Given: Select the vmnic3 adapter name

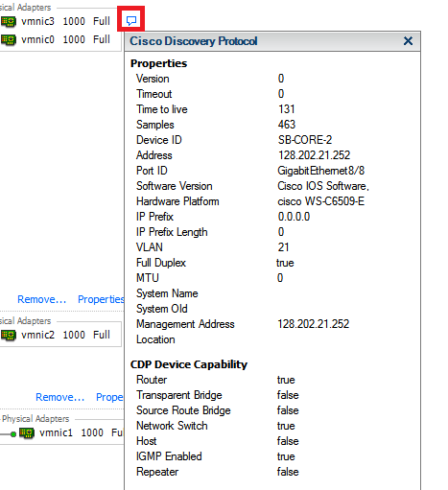Looking at the screenshot, I should point(37,21).
